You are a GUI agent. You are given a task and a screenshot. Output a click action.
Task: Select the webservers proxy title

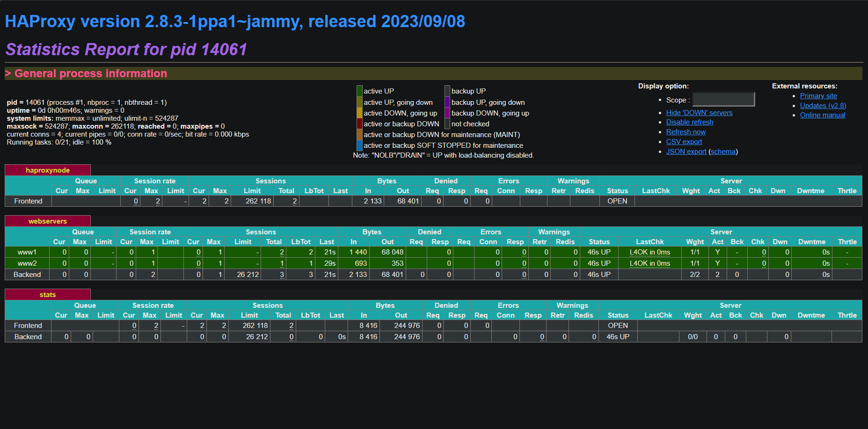pos(48,221)
